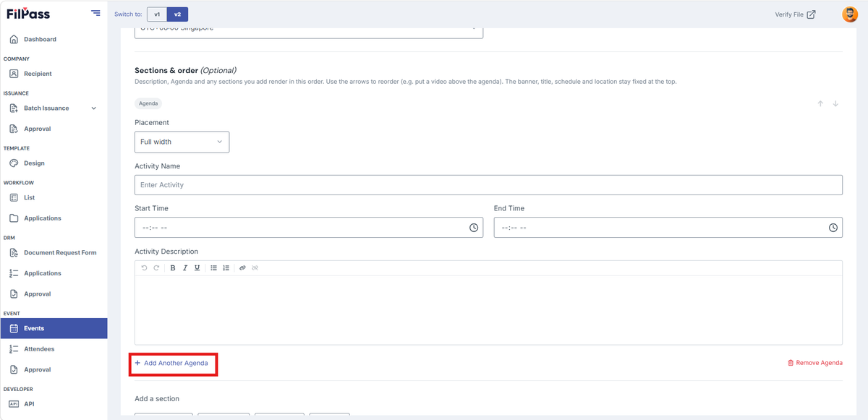
Task: Open the End Time clock picker
Action: (x=833, y=228)
